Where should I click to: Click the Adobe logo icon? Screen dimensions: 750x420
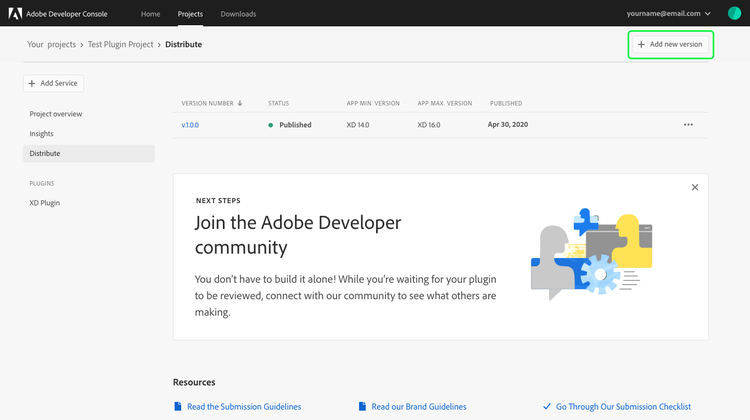(15, 13)
